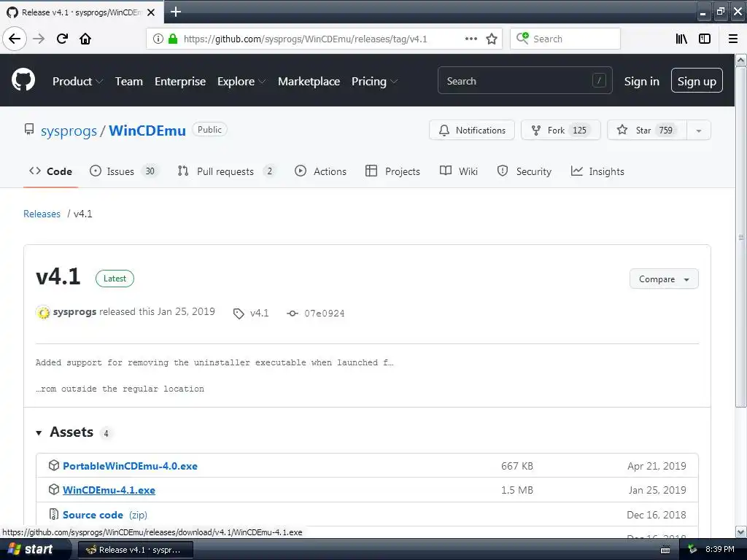Go back with the browser back arrow
The image size is (747, 560).
[15, 39]
